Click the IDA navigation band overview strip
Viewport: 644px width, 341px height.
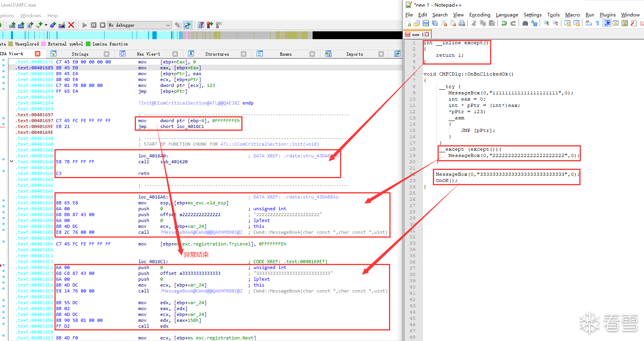point(201,35)
